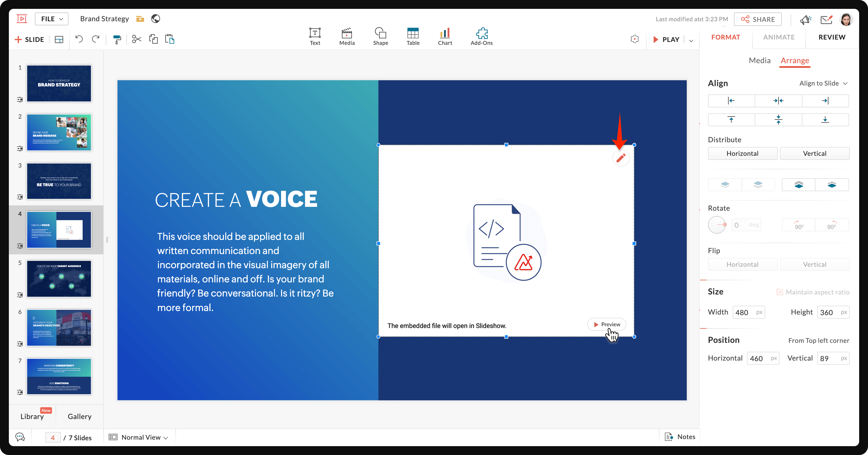Open the comments chat icon at bottom-left
Viewport: 868px width, 455px height.
(x=20, y=437)
